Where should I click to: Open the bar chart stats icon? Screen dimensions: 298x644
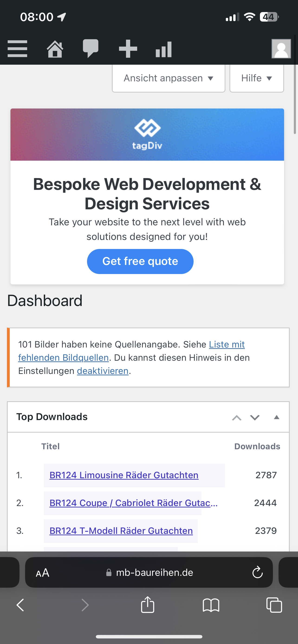click(164, 49)
